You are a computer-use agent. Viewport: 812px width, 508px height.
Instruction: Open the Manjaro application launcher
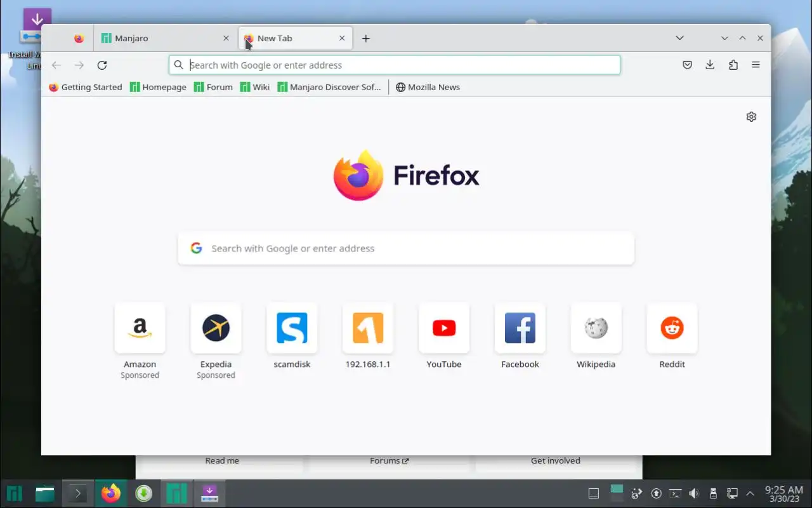15,493
